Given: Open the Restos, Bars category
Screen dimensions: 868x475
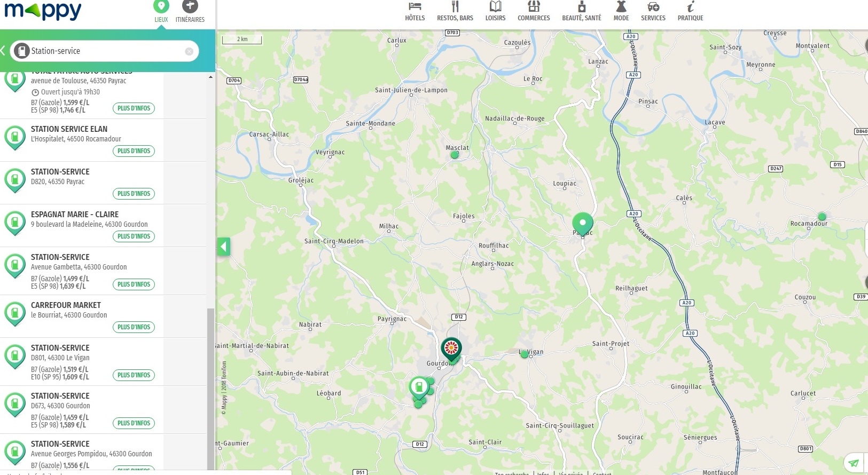Looking at the screenshot, I should click(455, 11).
